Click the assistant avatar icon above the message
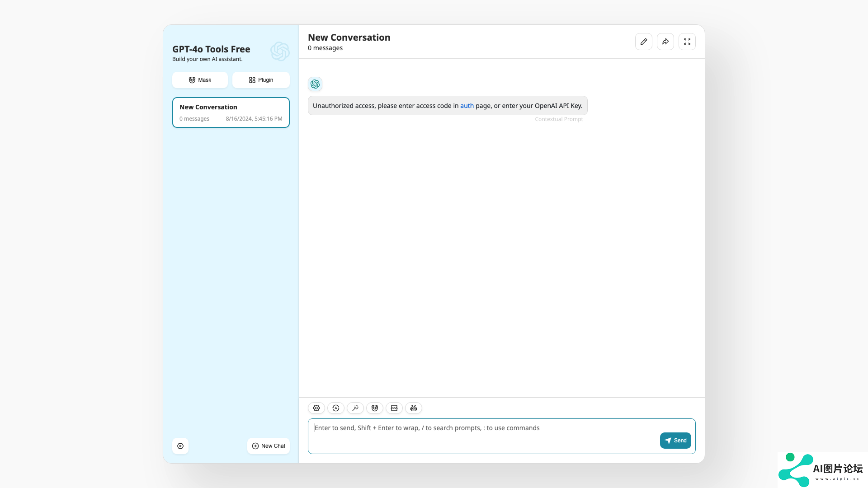This screenshot has width=868, height=488. point(315,84)
